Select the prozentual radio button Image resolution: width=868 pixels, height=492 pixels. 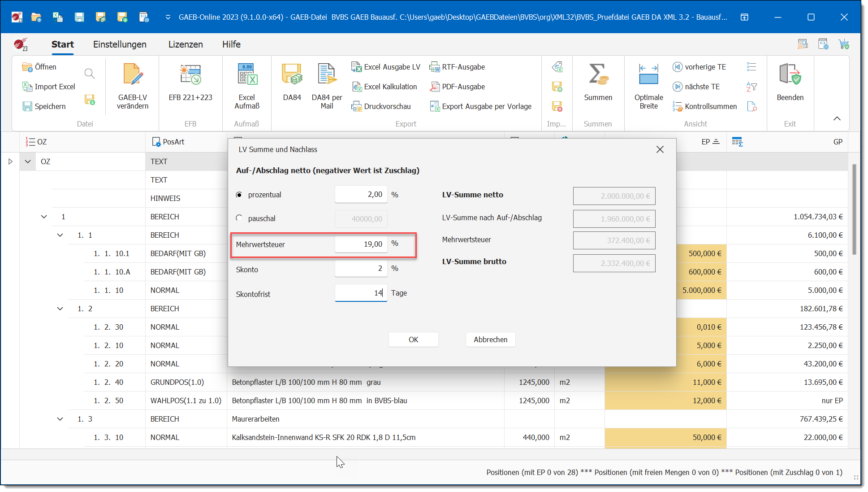coord(239,195)
